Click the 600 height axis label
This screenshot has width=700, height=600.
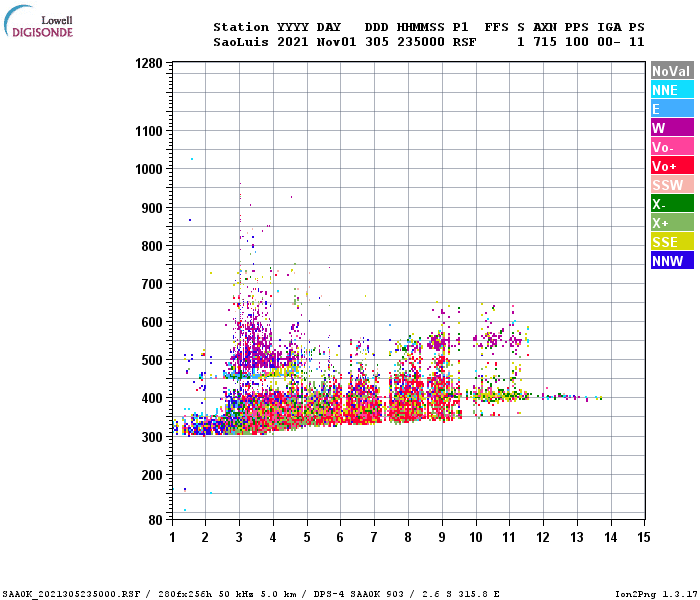coord(152,322)
